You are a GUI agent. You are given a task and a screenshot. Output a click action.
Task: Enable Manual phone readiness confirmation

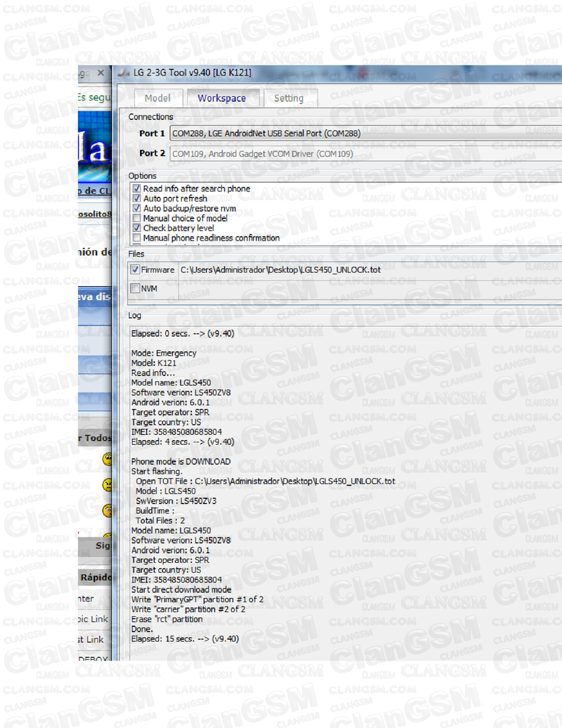point(136,238)
